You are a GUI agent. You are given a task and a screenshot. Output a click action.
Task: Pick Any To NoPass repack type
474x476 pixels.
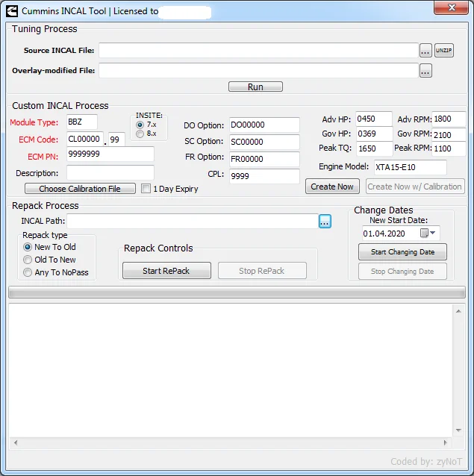[x=28, y=272]
